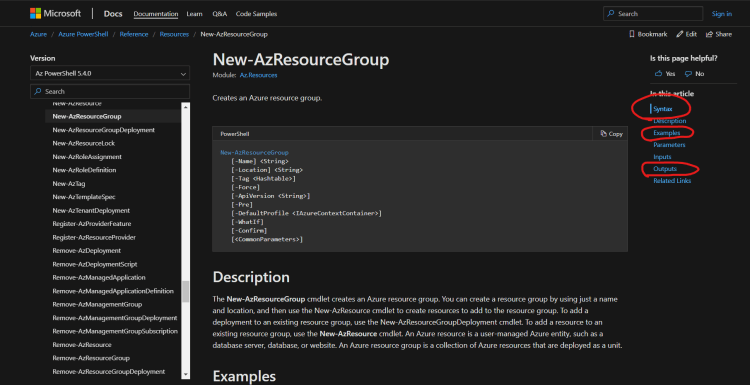Open Remove-AzManagedApplicationDefinition in the sidebar

113,291
